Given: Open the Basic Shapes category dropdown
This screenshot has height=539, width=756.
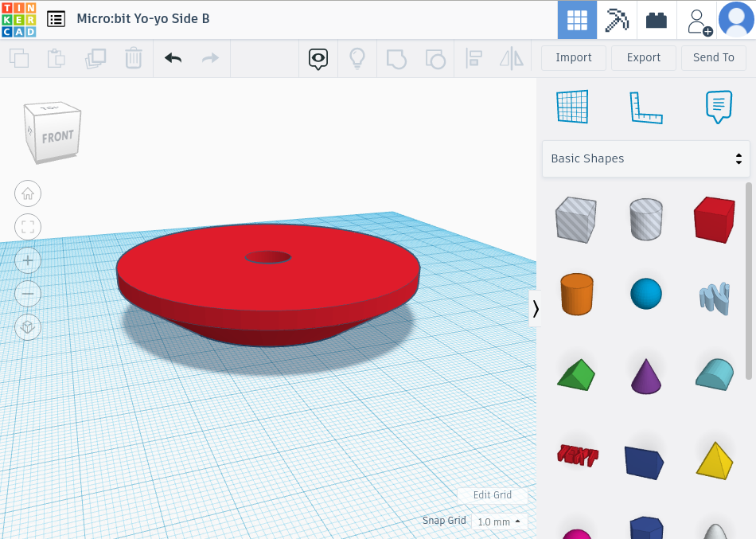Looking at the screenshot, I should [x=645, y=158].
